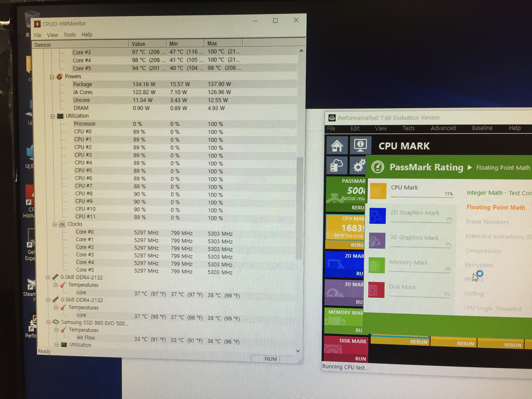This screenshot has height=399, width=532.
Task: Open the system information monitor icon
Action: [360, 145]
